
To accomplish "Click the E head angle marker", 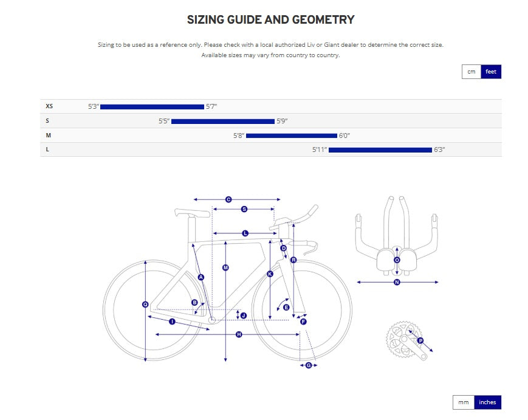I will click(286, 308).
